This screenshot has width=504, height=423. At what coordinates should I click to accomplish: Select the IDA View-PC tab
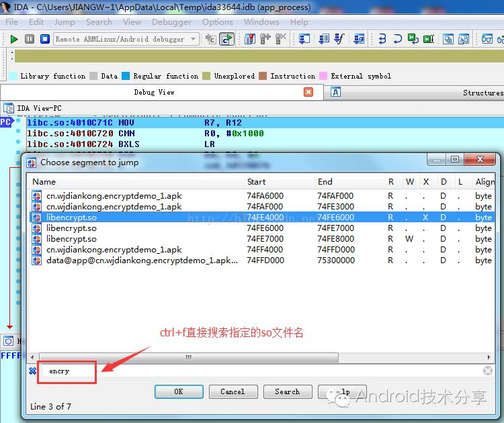click(x=39, y=108)
